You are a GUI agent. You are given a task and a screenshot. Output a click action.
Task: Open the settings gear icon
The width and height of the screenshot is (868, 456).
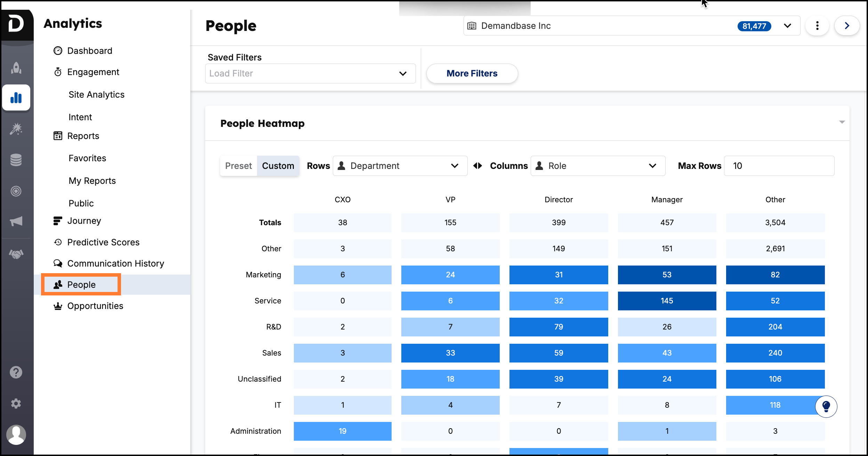coord(16,404)
